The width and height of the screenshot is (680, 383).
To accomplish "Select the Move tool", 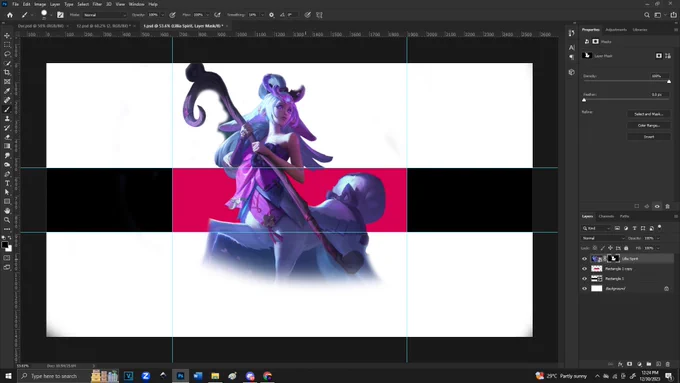I will pos(7,36).
